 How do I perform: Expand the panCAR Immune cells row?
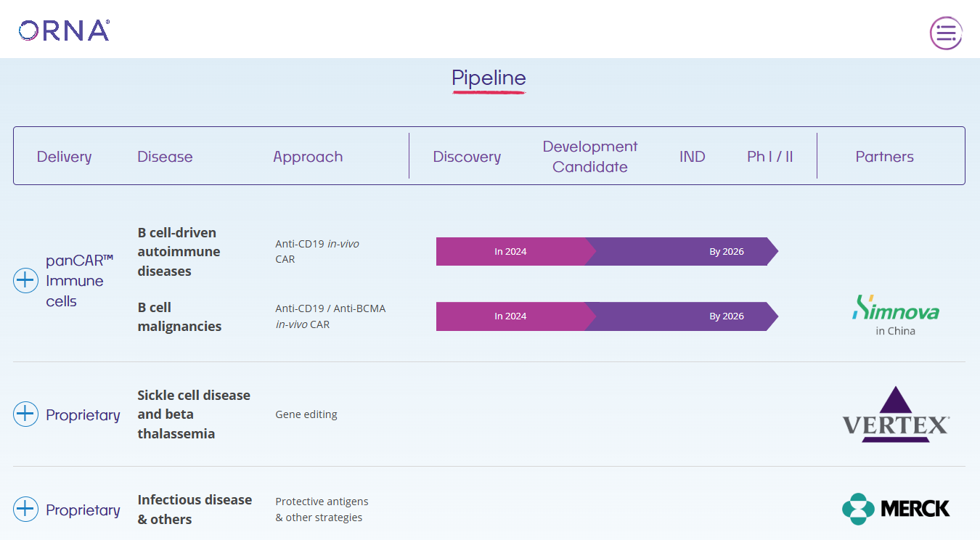(x=25, y=281)
